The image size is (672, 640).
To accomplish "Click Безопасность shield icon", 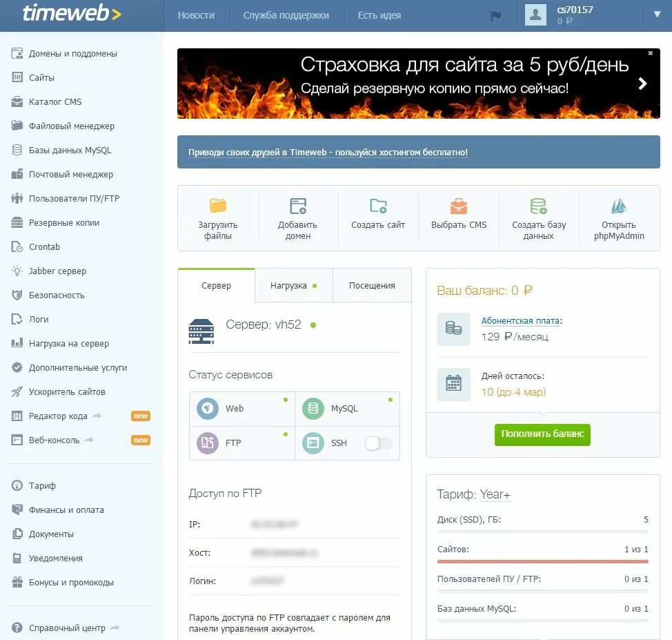I will pyautogui.click(x=17, y=295).
